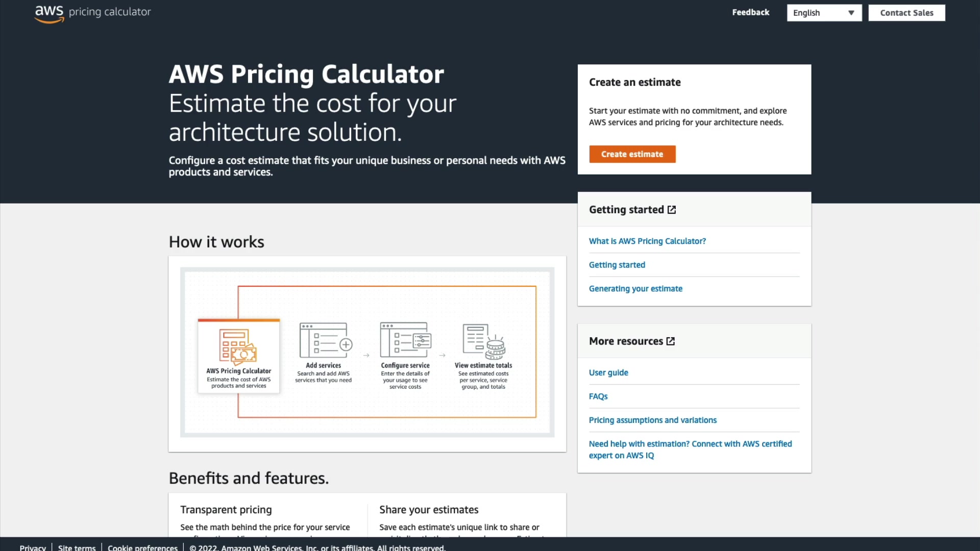This screenshot has width=980, height=551.
Task: Open Cookie preferences in the footer
Action: pyautogui.click(x=142, y=547)
